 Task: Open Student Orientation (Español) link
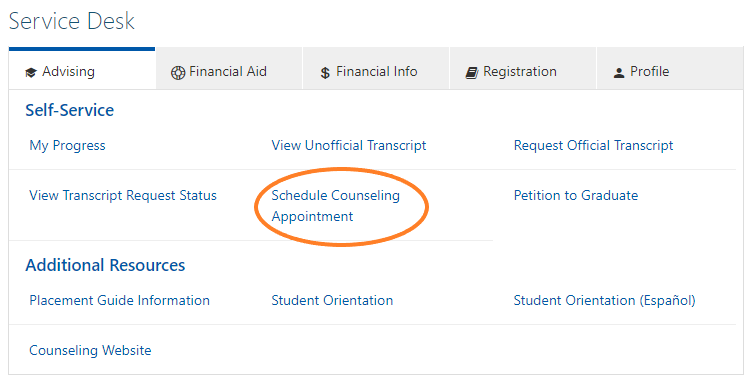(x=605, y=301)
